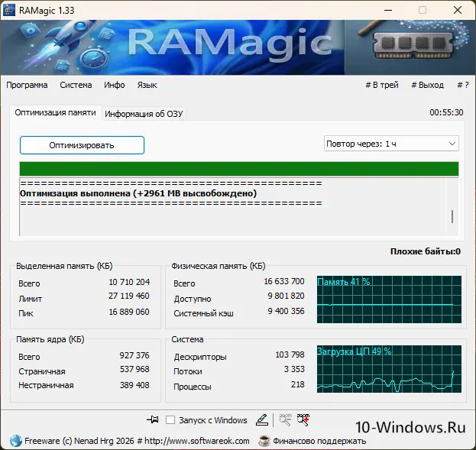This screenshot has height=450, width=476.
Task: Click the Процессы value 218
Action: pyautogui.click(x=298, y=384)
